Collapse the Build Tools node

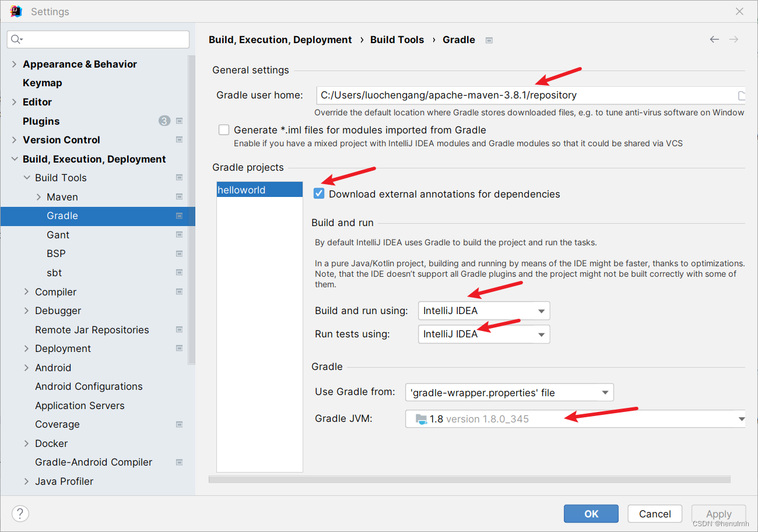(27, 178)
